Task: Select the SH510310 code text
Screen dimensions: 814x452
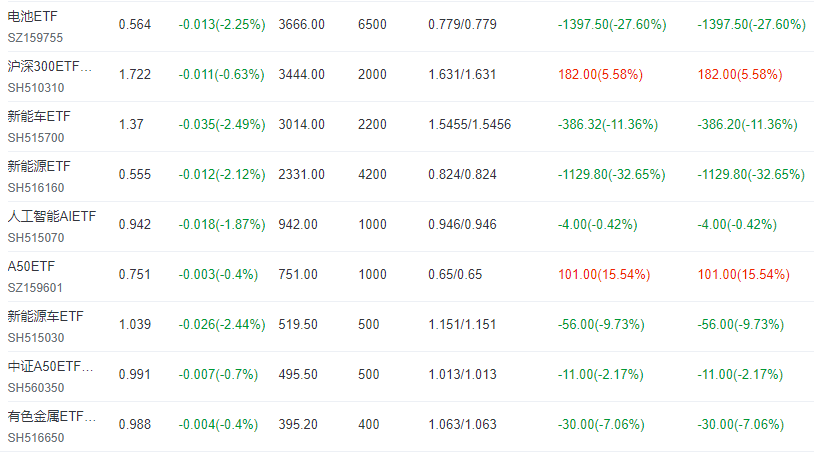Action: coord(36,88)
